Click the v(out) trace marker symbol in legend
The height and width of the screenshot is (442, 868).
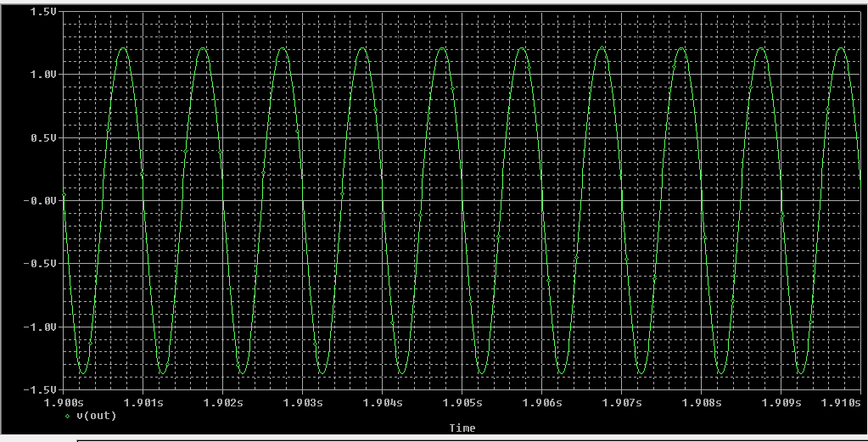tap(68, 417)
